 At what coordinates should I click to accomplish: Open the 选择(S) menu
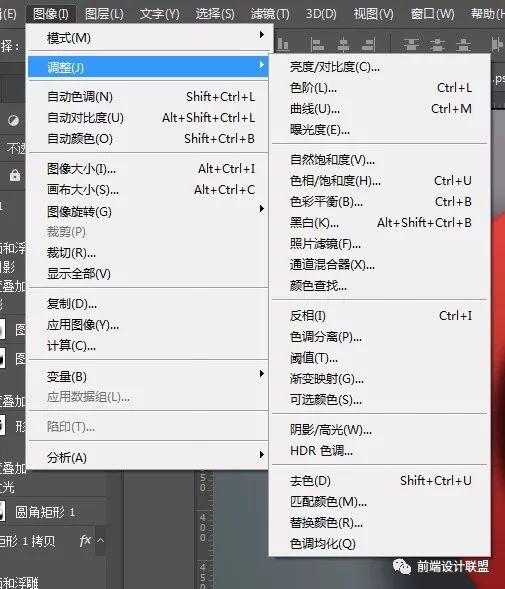[x=215, y=14]
